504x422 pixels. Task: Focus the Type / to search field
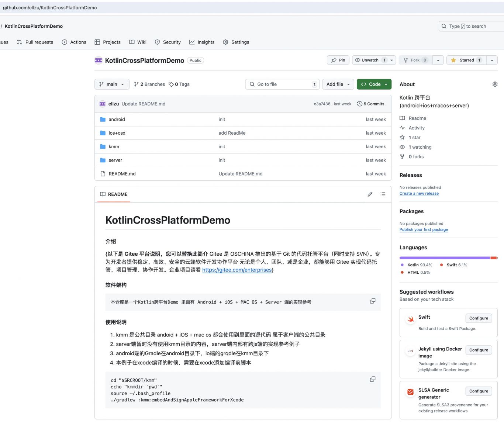pos(471,26)
